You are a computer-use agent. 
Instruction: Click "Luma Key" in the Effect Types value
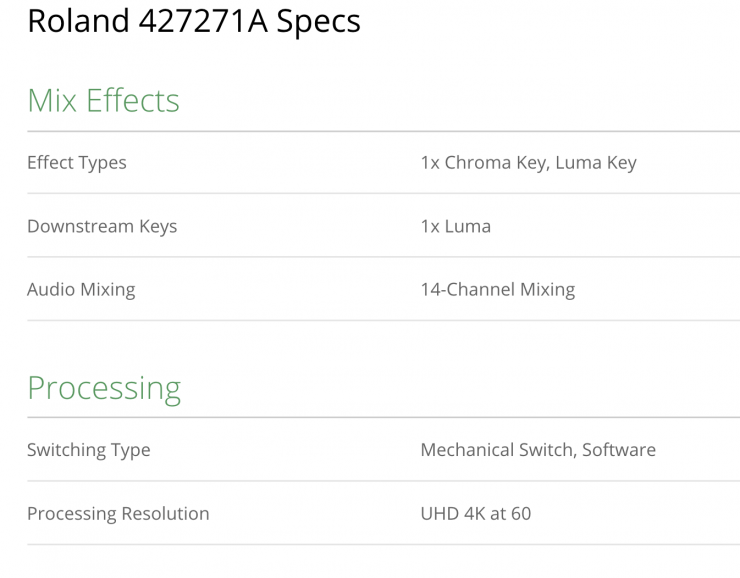pos(595,162)
